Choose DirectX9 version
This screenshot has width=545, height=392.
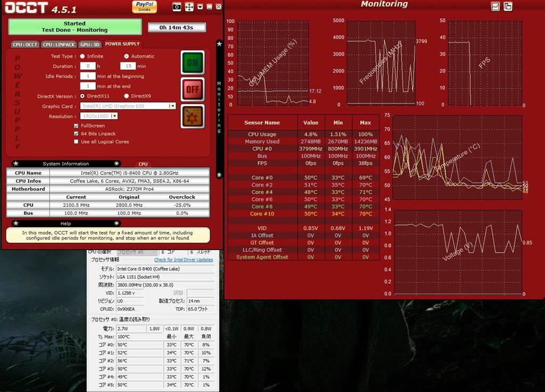[126, 96]
